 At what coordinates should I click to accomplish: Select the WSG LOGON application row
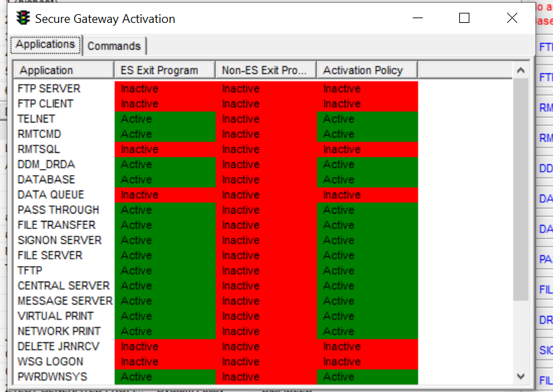216,362
